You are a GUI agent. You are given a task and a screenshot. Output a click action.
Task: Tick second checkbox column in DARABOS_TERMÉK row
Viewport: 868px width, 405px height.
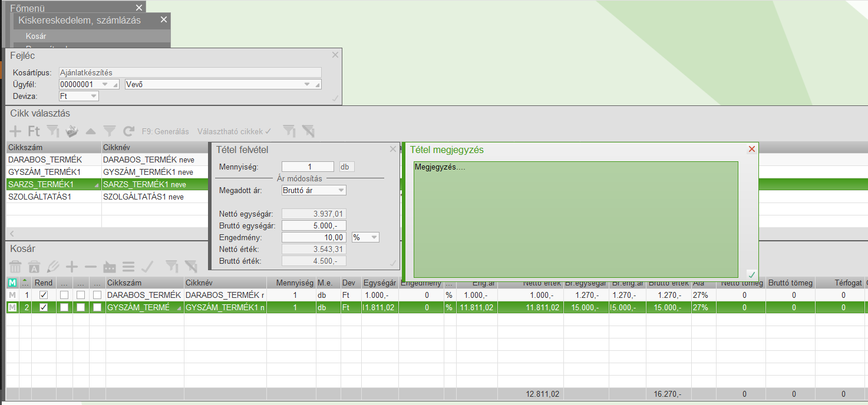pyautogui.click(x=64, y=295)
